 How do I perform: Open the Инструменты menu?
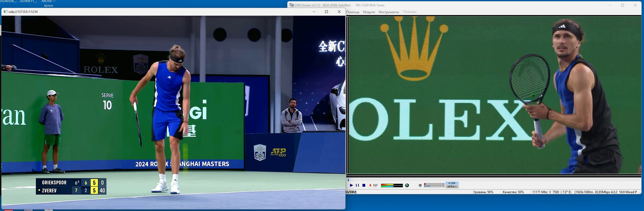389,12
